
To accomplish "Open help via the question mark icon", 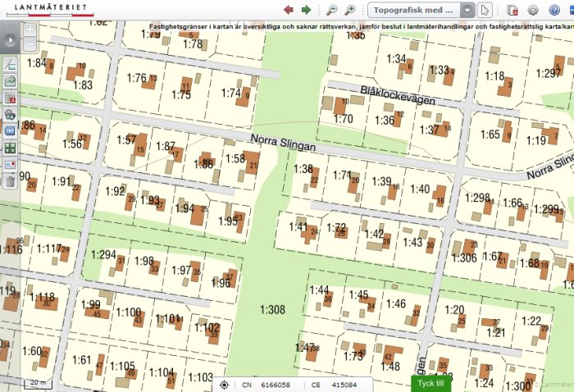I will click(x=554, y=10).
